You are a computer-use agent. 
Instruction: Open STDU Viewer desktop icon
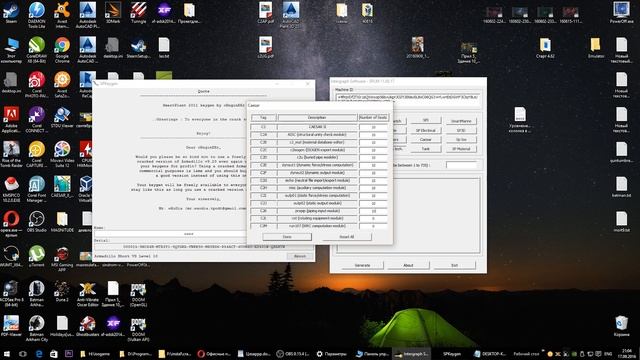tap(62, 117)
